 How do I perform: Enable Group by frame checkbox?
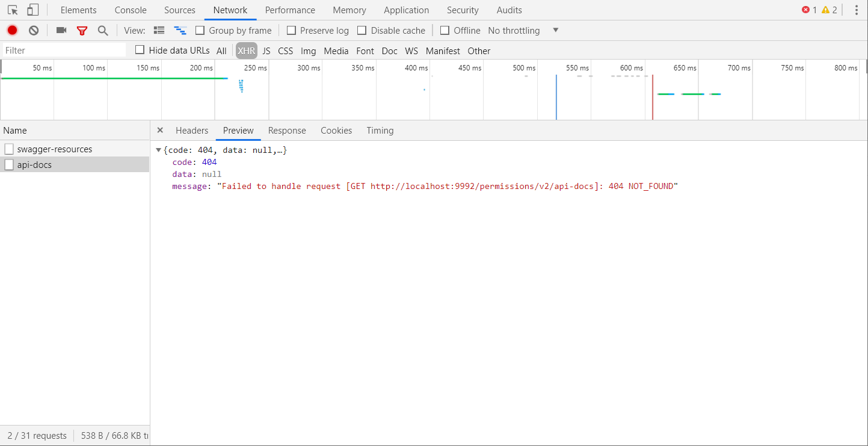click(200, 30)
